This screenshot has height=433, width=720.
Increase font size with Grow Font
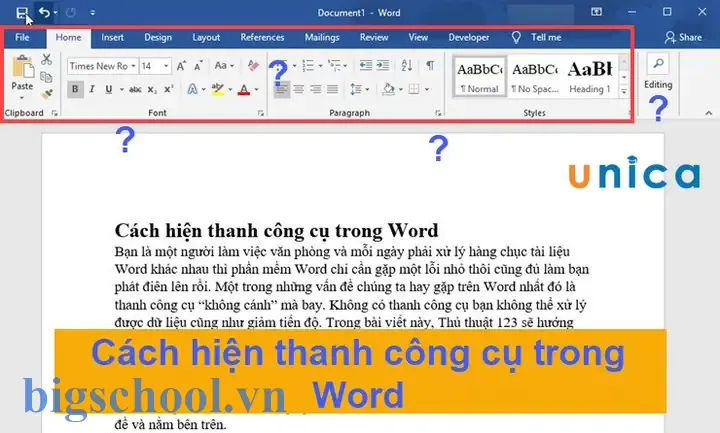[181, 66]
